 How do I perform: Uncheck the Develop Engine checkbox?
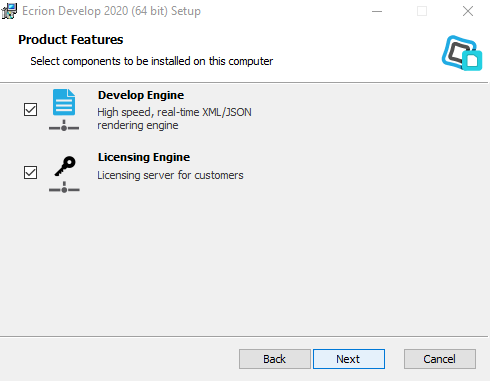pyautogui.click(x=30, y=109)
